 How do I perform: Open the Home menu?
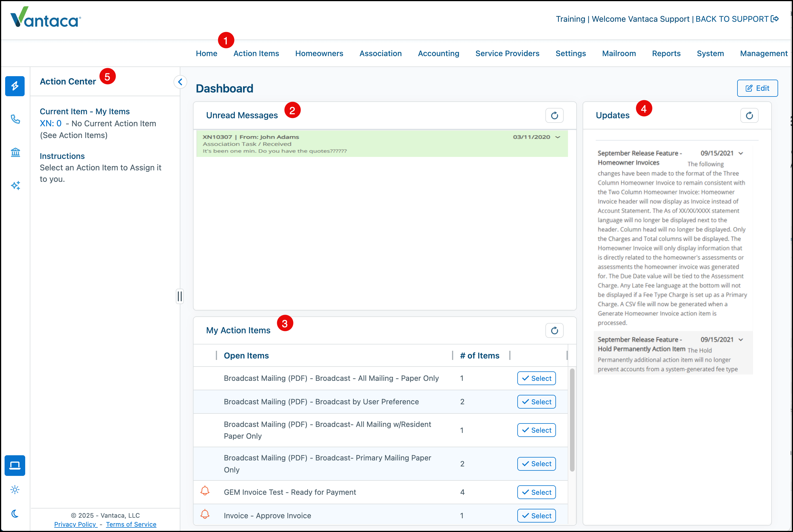pos(207,53)
